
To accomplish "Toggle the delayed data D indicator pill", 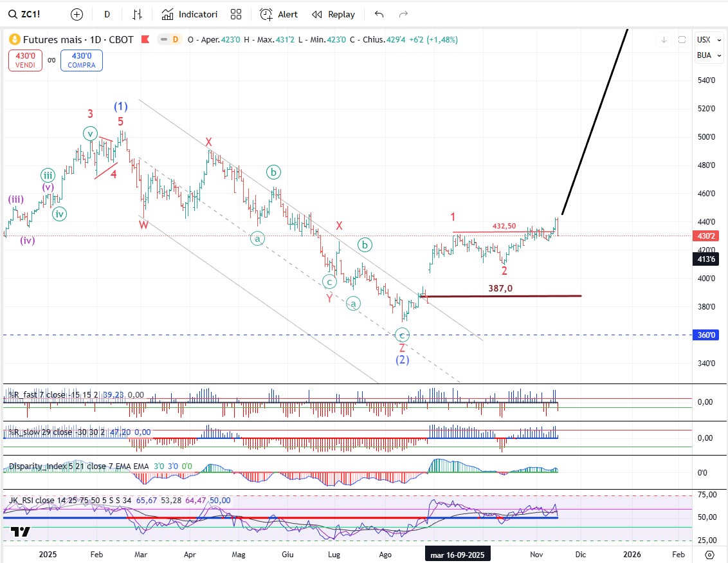I will click(170, 39).
